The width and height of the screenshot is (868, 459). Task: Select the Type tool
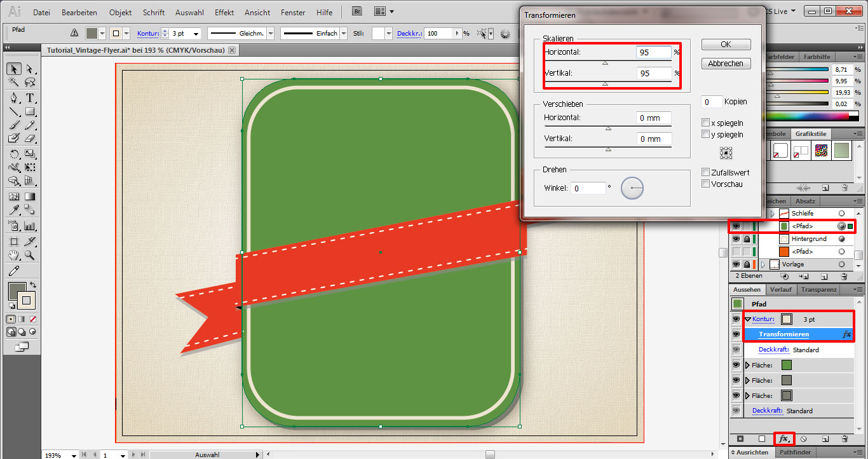pyautogui.click(x=29, y=98)
